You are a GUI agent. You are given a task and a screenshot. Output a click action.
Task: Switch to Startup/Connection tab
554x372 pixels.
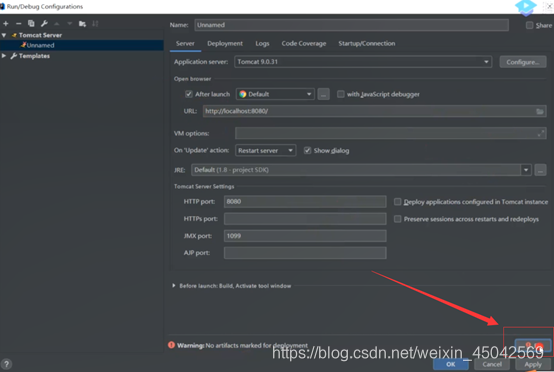pos(366,43)
